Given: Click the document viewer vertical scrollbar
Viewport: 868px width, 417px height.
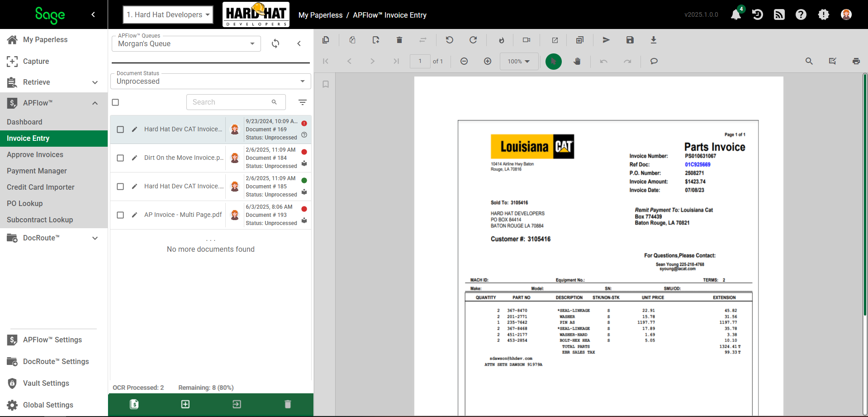Looking at the screenshot, I should 865,195.
